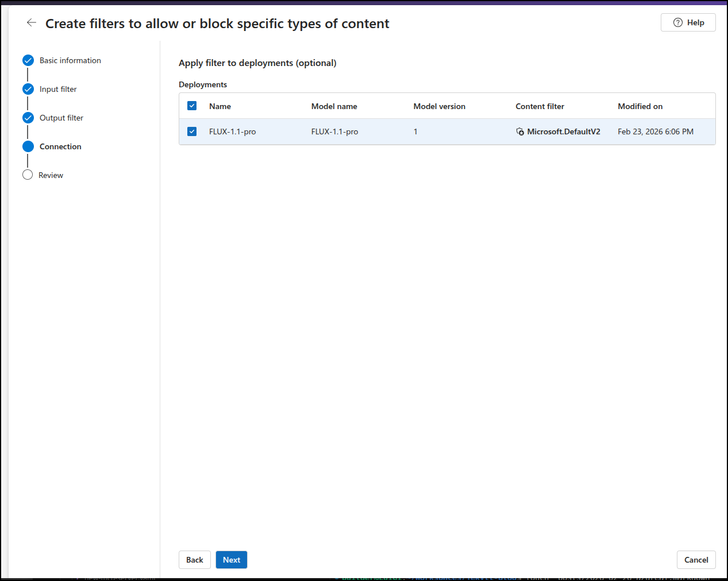The width and height of the screenshot is (728, 581).
Task: Open the Help panel
Action: tap(688, 22)
